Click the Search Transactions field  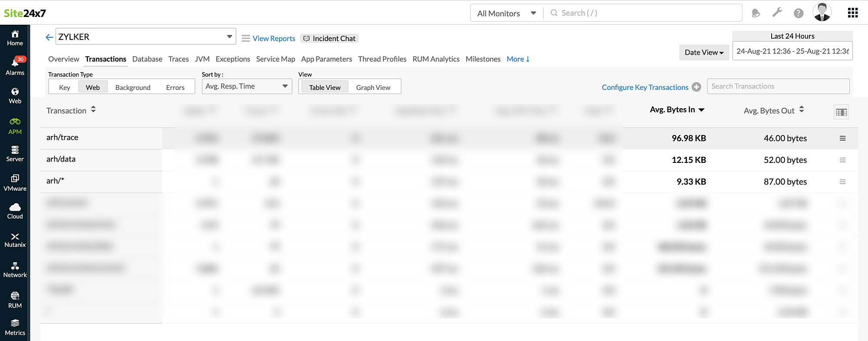point(778,86)
